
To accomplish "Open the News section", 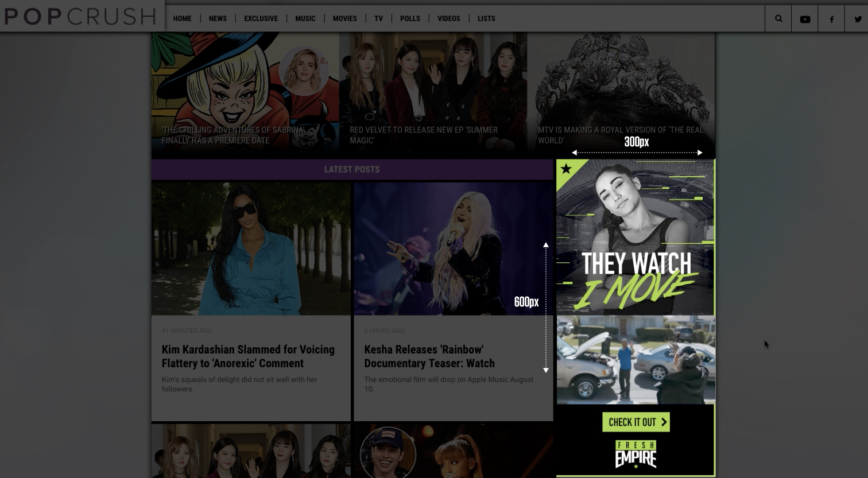I will coord(218,18).
